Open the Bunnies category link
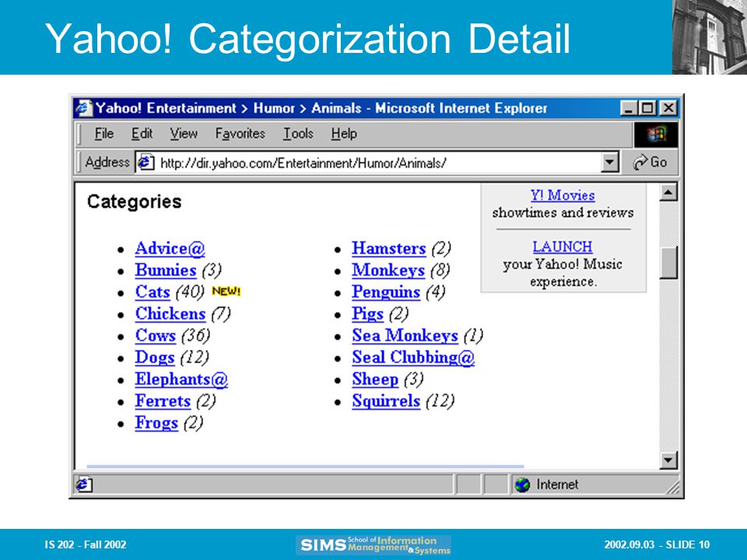 pyautogui.click(x=166, y=270)
